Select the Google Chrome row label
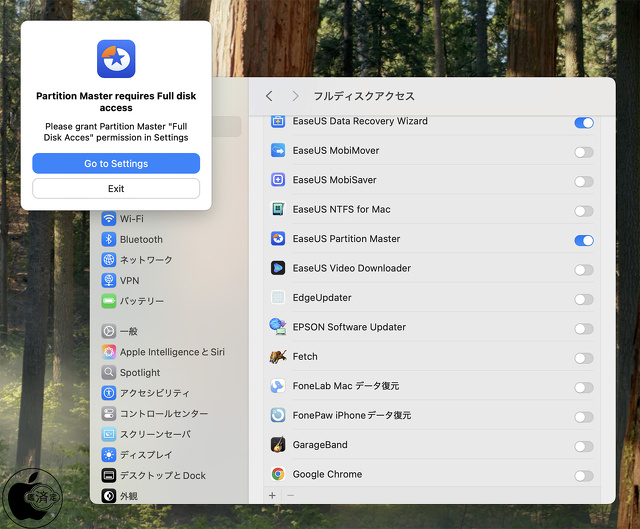 pos(327,474)
